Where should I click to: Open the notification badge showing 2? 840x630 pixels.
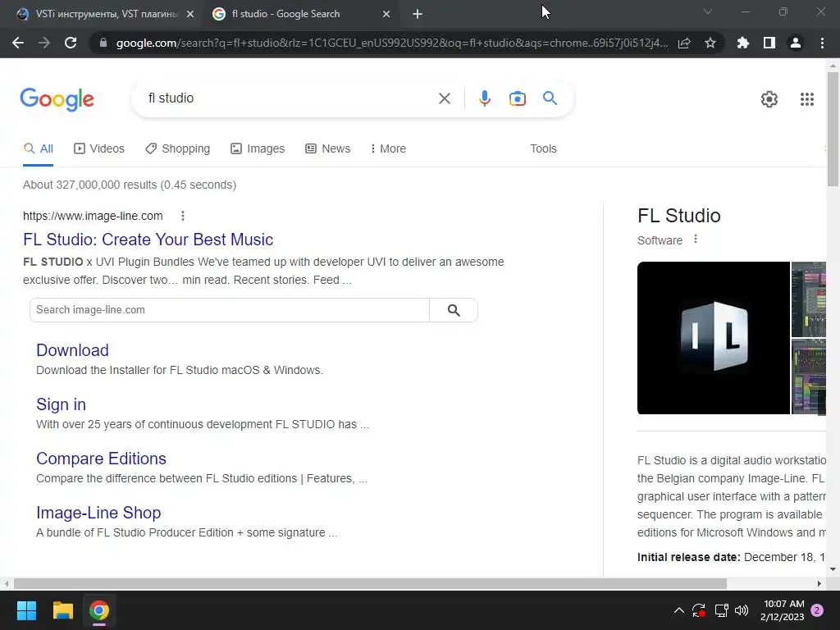(x=817, y=610)
